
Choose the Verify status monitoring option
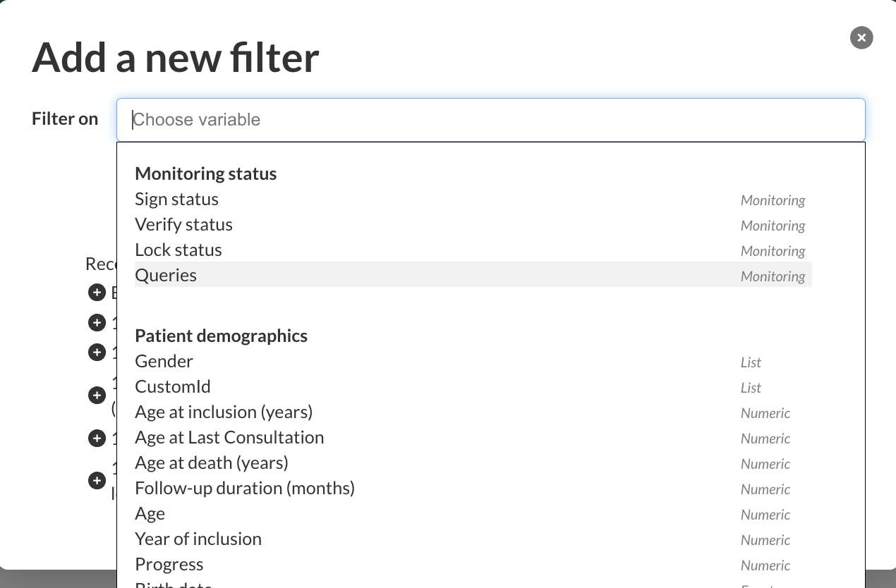184,225
